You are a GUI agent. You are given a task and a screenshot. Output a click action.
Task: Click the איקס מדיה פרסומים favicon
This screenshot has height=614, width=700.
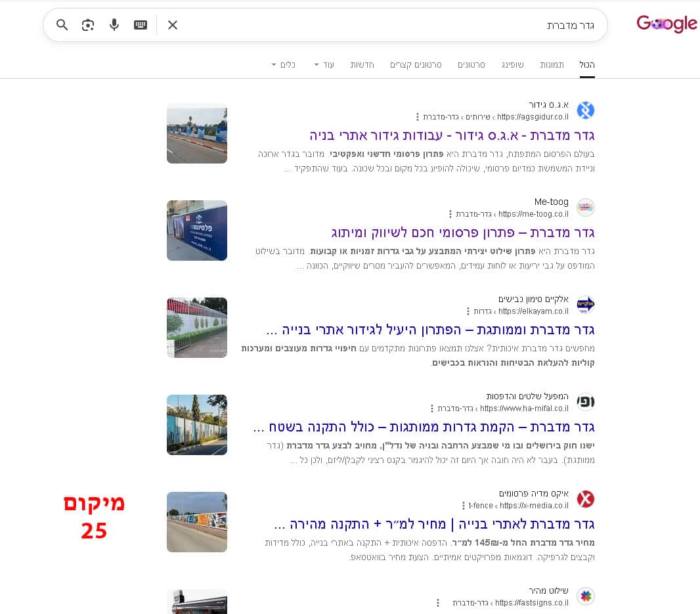point(586,499)
